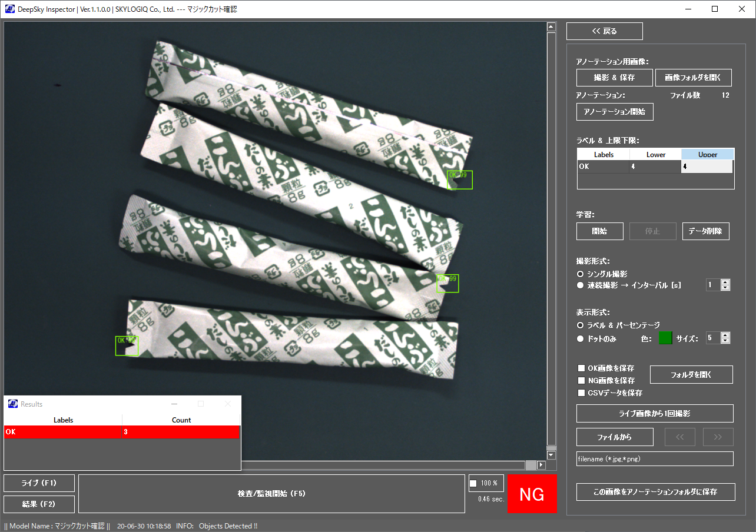756x532 pixels.
Task: Select ドットのみ display option
Action: (x=581, y=338)
